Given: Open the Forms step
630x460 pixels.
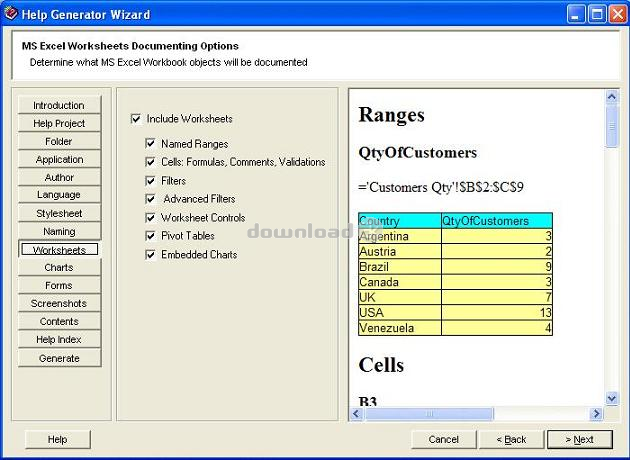Looking at the screenshot, I should click(59, 286).
